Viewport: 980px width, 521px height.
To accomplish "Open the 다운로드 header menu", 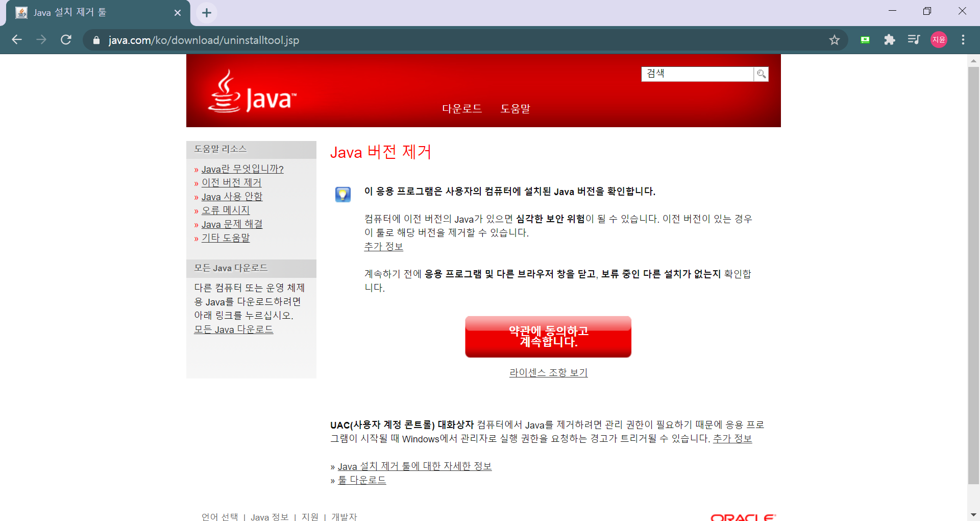I will [462, 108].
